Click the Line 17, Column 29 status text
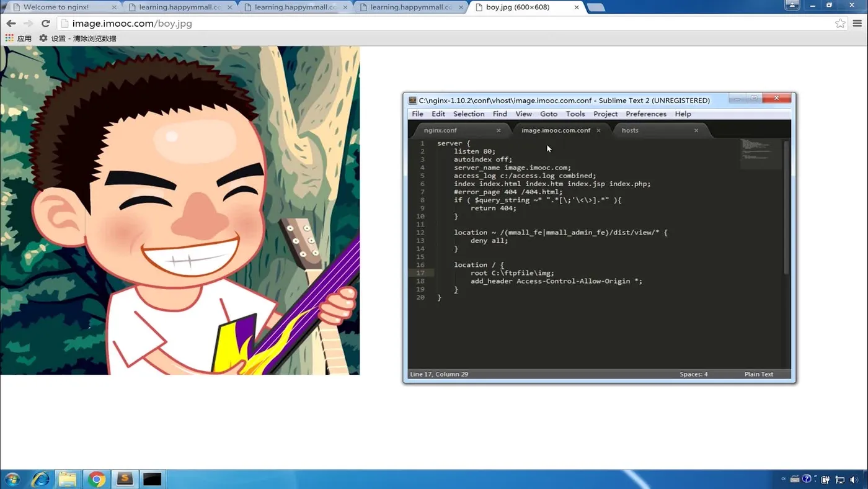Image resolution: width=868 pixels, height=489 pixels. pos(439,374)
